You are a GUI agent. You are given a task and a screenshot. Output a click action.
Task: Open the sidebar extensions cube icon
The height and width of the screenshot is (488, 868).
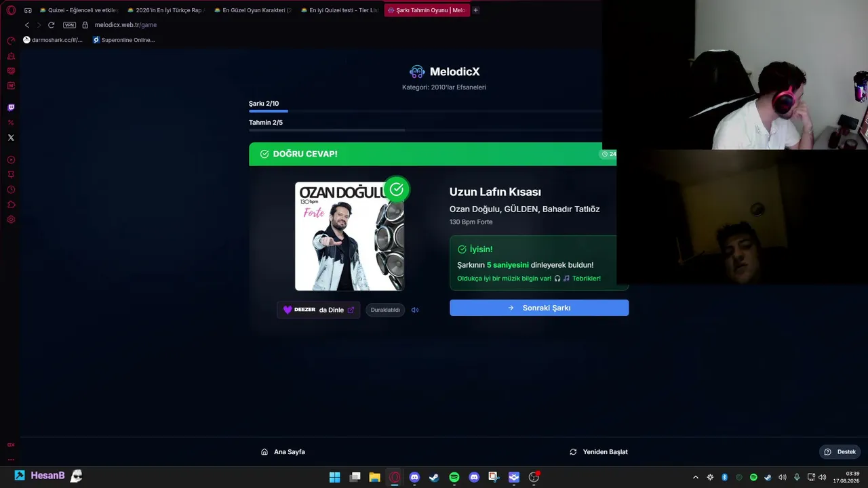[11, 205]
